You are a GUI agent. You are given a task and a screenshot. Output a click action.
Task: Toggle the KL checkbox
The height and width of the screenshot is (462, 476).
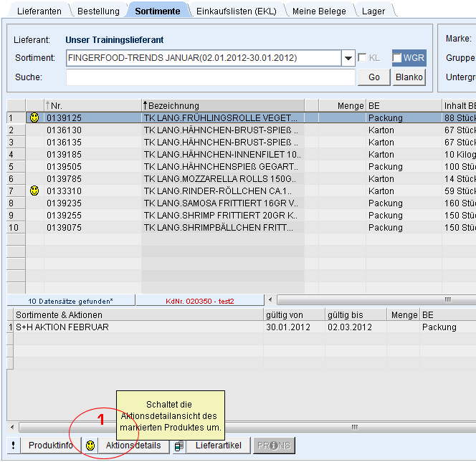(x=363, y=58)
